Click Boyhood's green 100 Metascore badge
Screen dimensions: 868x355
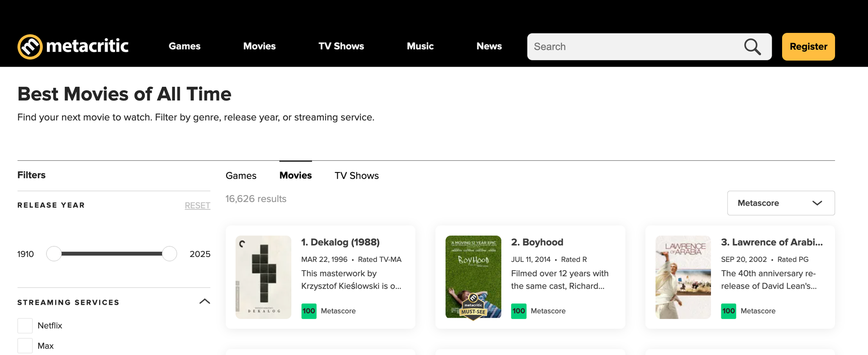coord(519,311)
